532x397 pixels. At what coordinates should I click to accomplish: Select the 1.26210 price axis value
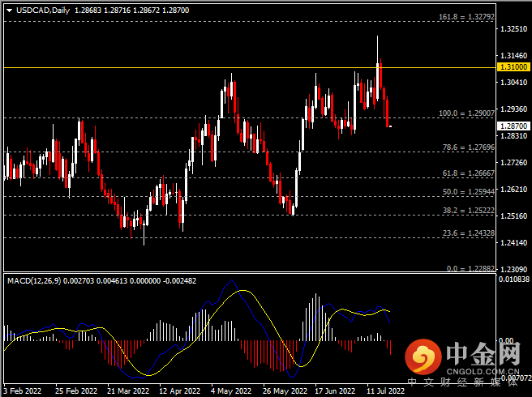[x=514, y=189]
